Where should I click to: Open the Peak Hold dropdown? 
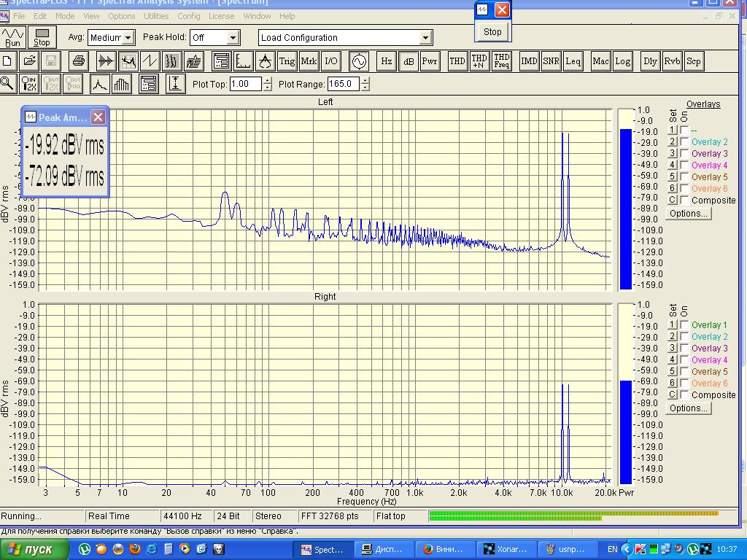pyautogui.click(x=233, y=38)
